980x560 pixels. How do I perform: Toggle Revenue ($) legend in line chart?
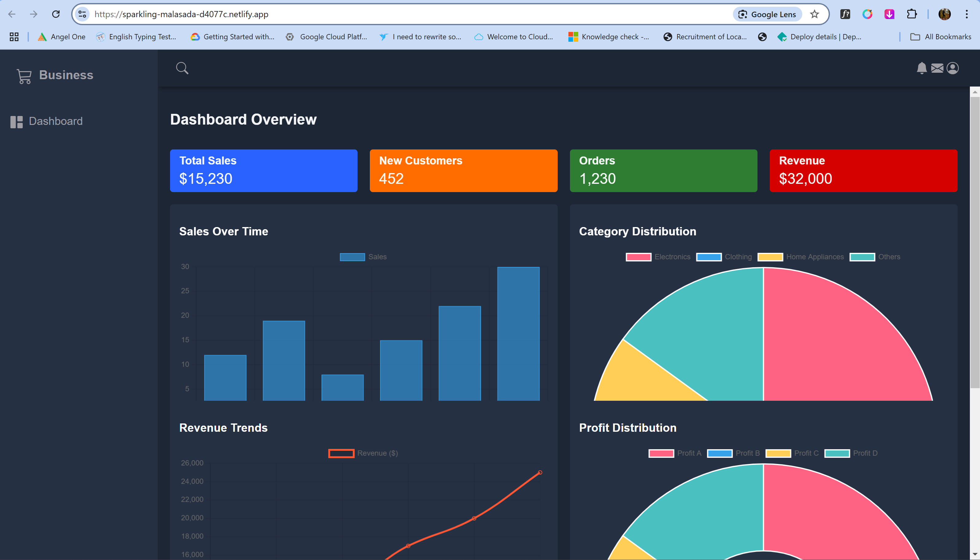click(363, 453)
